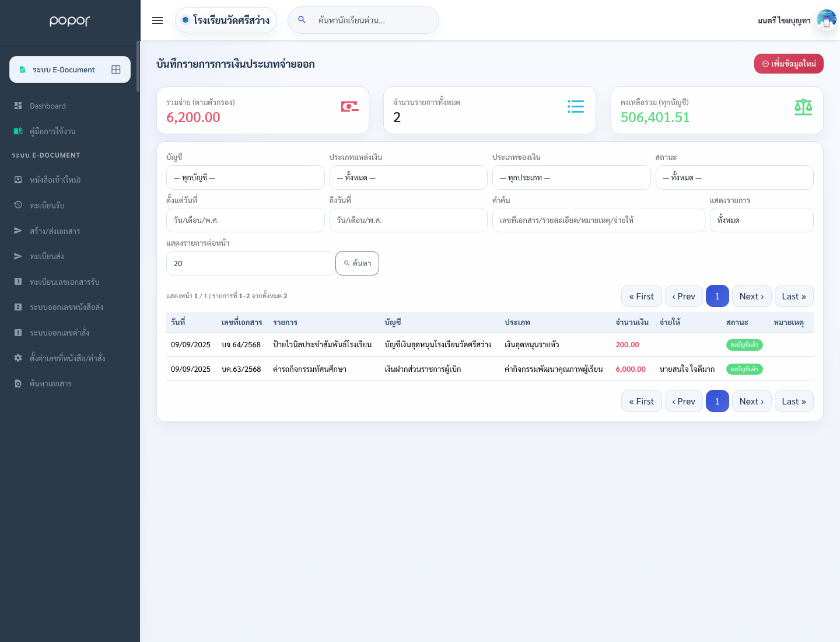Click document number บค.63/2568
The image size is (840, 642).
click(241, 369)
